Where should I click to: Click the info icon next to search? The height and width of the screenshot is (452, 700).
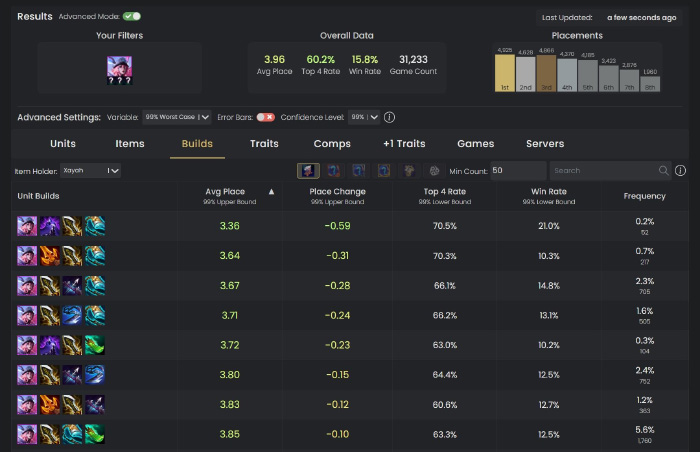tap(680, 171)
